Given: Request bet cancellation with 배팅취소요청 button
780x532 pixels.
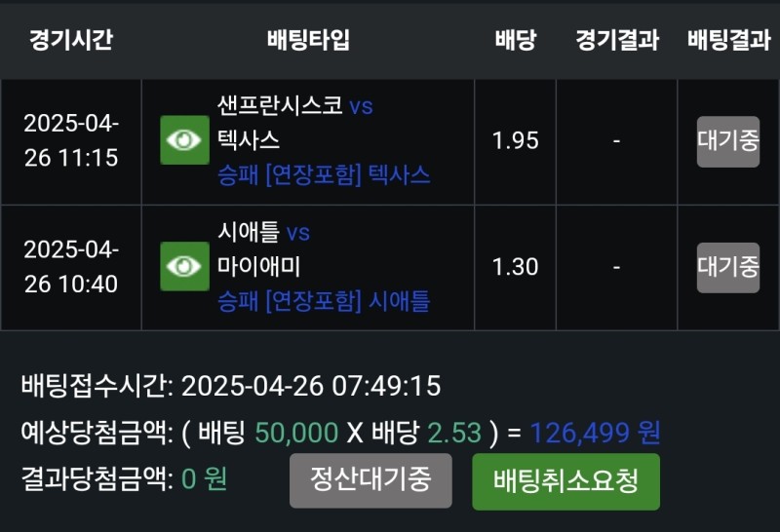Looking at the screenshot, I should click(x=565, y=481).
